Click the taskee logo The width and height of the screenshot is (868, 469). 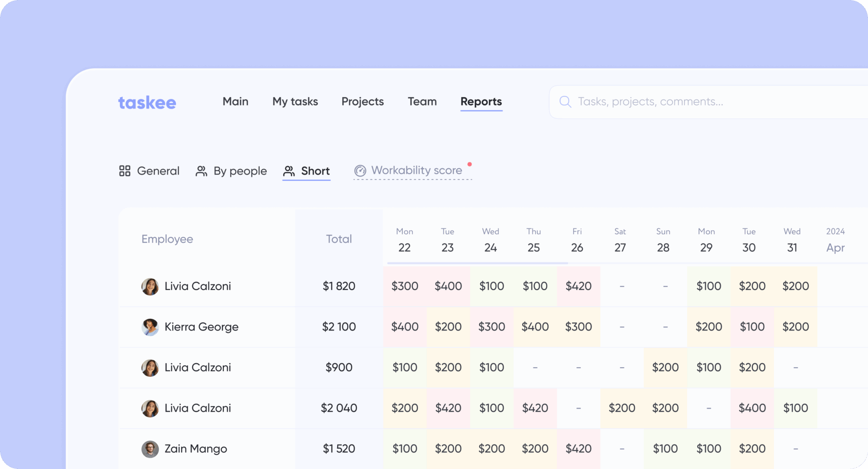tap(147, 103)
